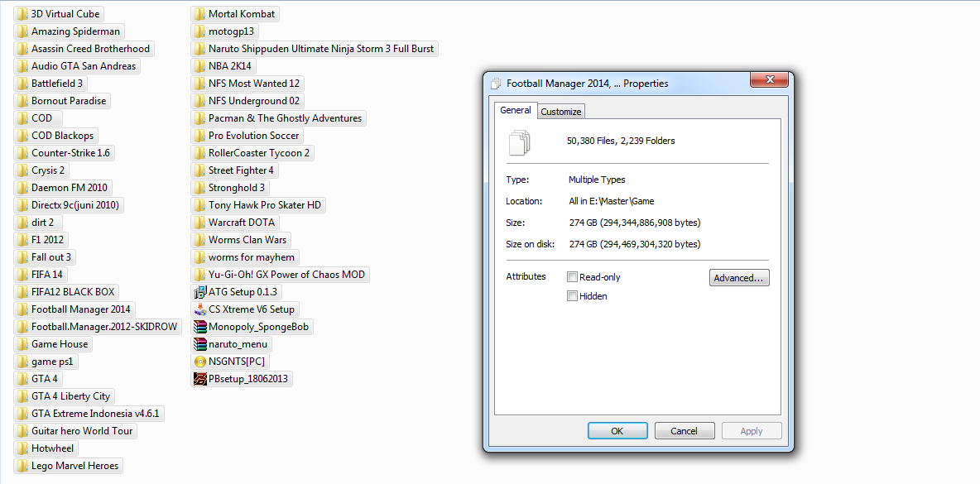The image size is (980, 484).
Task: Click the NSGNTS[PC] disc image icon
Action: [x=200, y=362]
